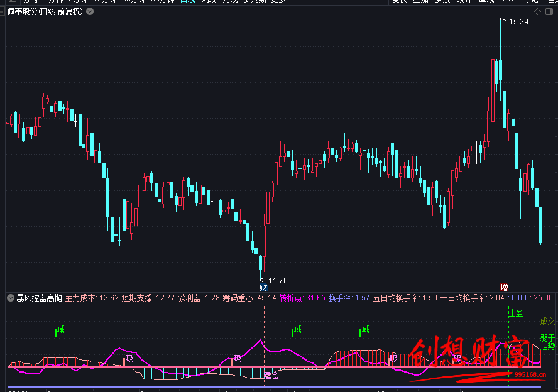Click the 建仓 signal label in indicator panel
558x392 pixels.
[271, 376]
